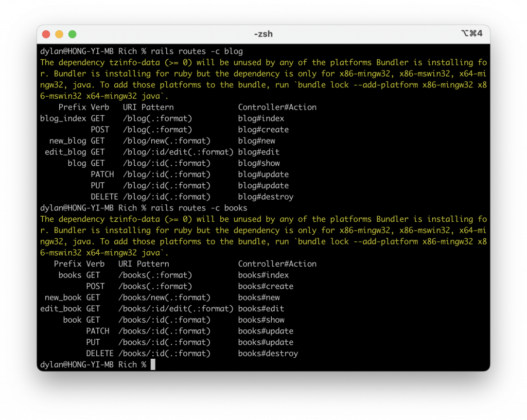
Task: Click the second 'URI Pattern' column header
Action: [144, 264]
